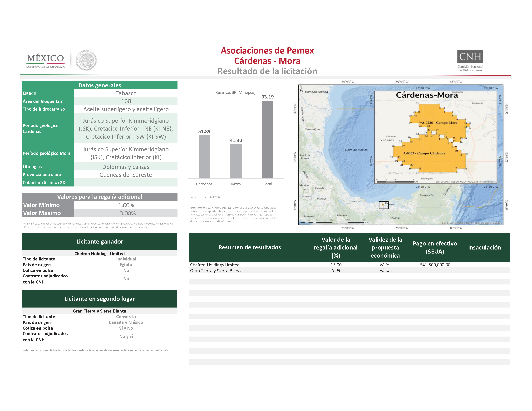
Task: Click the CNH logo
Action: (x=470, y=61)
